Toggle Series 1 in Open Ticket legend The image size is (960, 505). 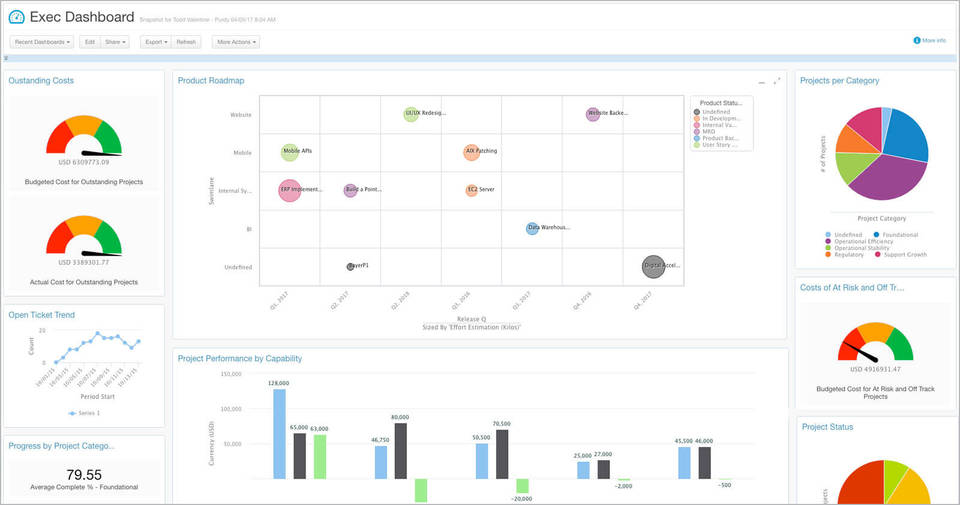coord(84,412)
